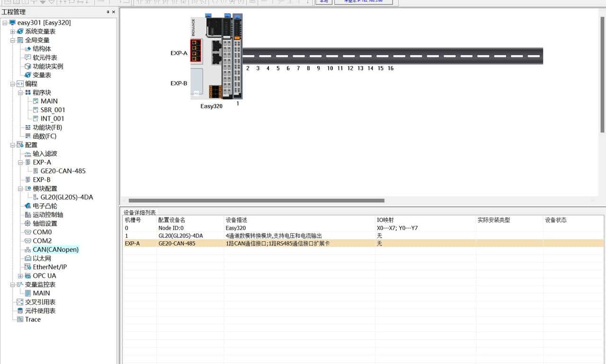Image resolution: width=606 pixels, height=364 pixels.
Task: Click the 运动控制轴 motion axis icon
Action: (28, 214)
